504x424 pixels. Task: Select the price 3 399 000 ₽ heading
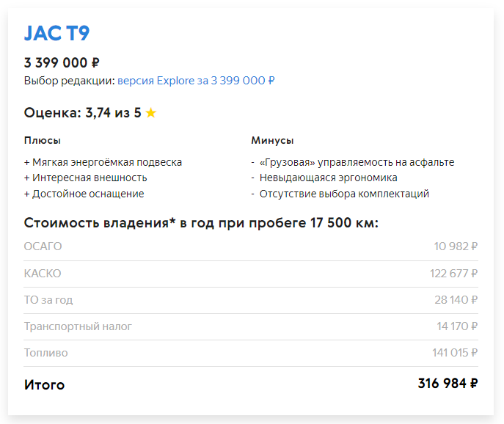coord(62,62)
